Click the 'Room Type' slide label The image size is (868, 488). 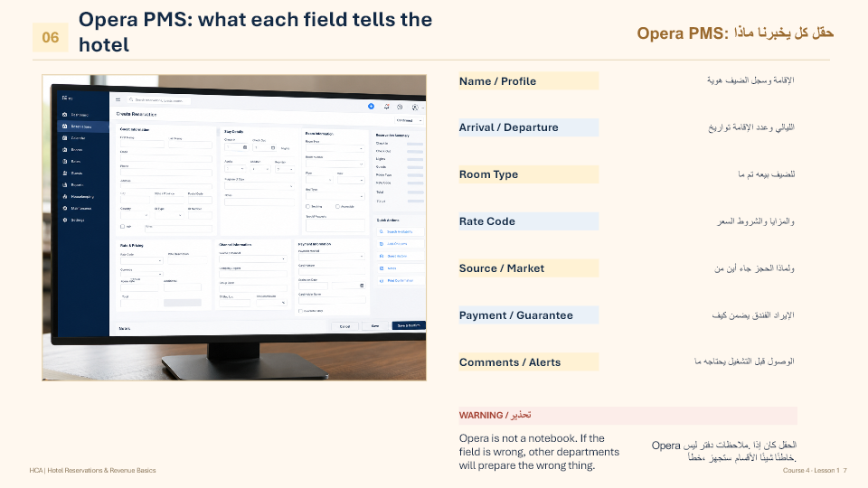[488, 174]
